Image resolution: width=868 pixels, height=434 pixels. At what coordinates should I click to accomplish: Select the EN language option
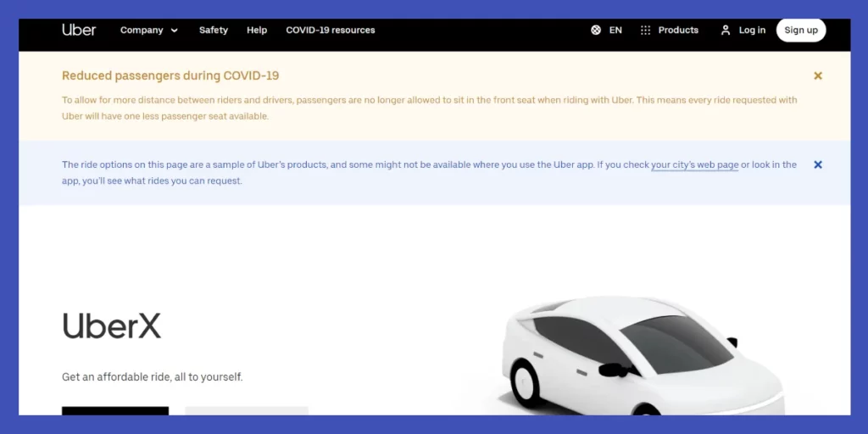coord(615,30)
